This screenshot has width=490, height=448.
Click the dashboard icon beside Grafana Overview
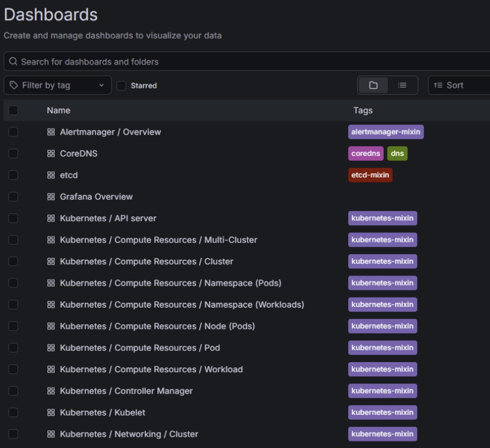[51, 197]
